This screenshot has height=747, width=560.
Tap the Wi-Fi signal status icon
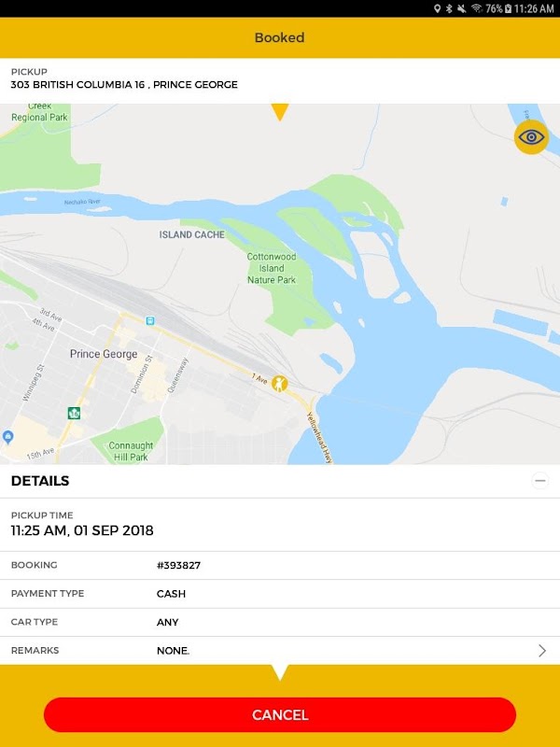[x=477, y=8]
